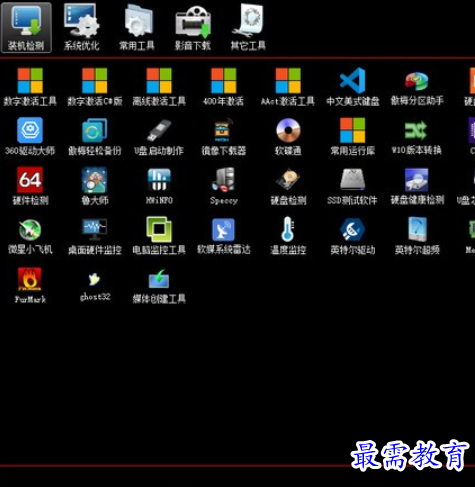Launch 镜像下载器
Image resolution: width=475 pixels, height=487 pixels.
(223, 136)
